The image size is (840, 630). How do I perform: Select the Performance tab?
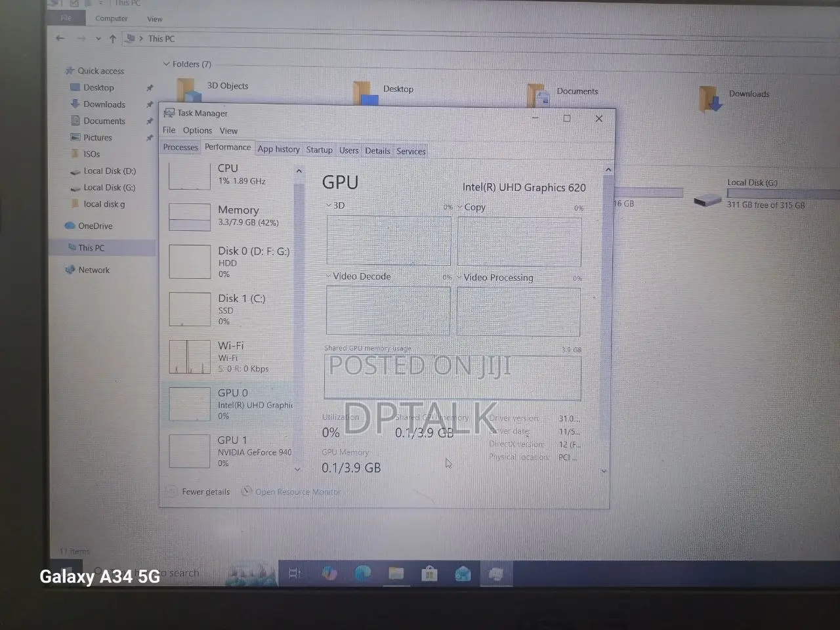coord(228,147)
